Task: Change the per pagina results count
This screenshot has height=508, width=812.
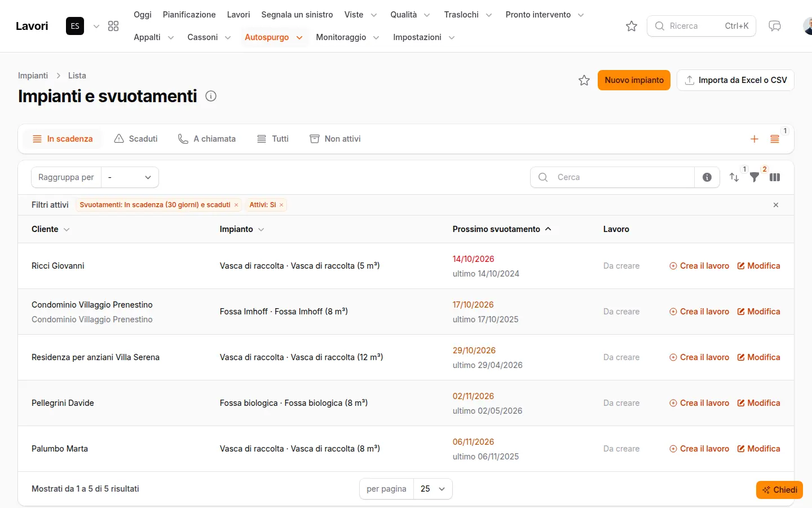Action: coord(433,489)
